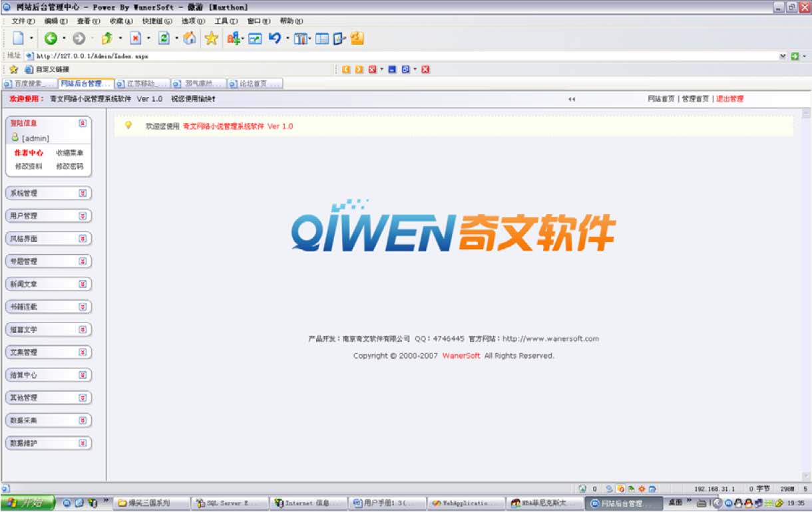
Task: Open Favorites with the yellow star icon
Action: point(212,39)
